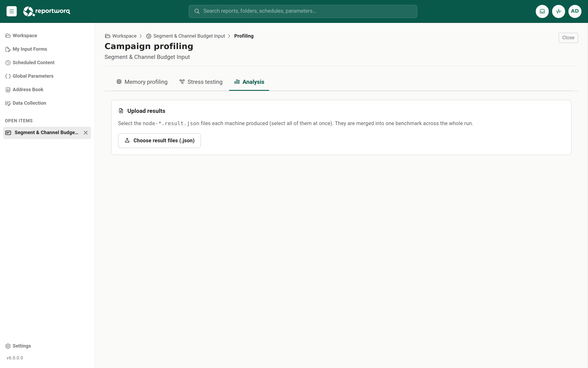Switch to the Memory profiling tab

pos(142,82)
